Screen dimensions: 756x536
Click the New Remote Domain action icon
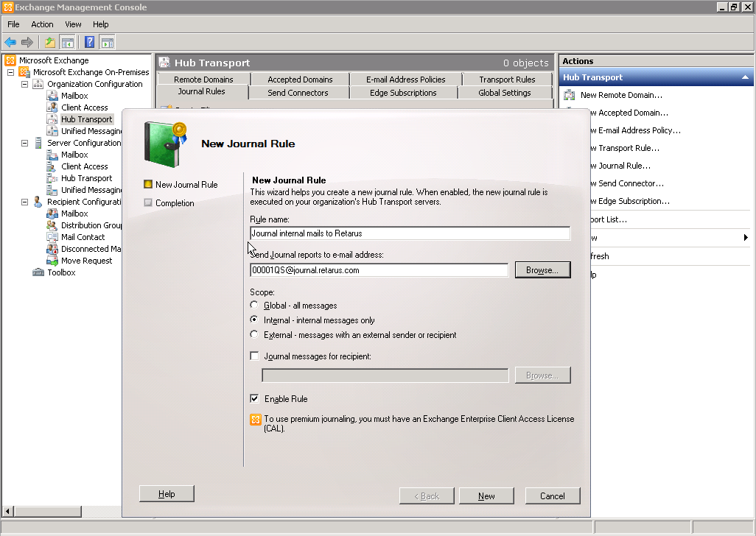[x=570, y=95]
